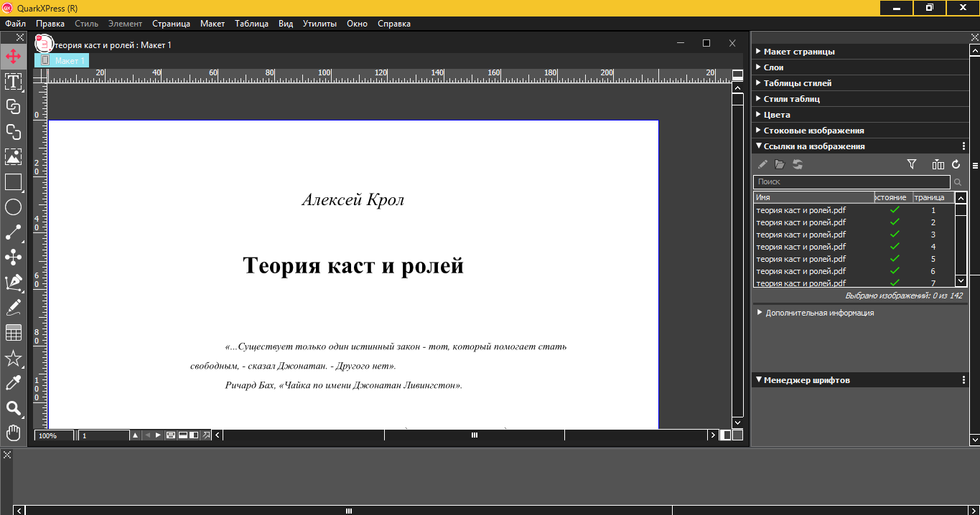Toggle master page view in status bar
The width and height of the screenshot is (980, 515).
point(171,435)
